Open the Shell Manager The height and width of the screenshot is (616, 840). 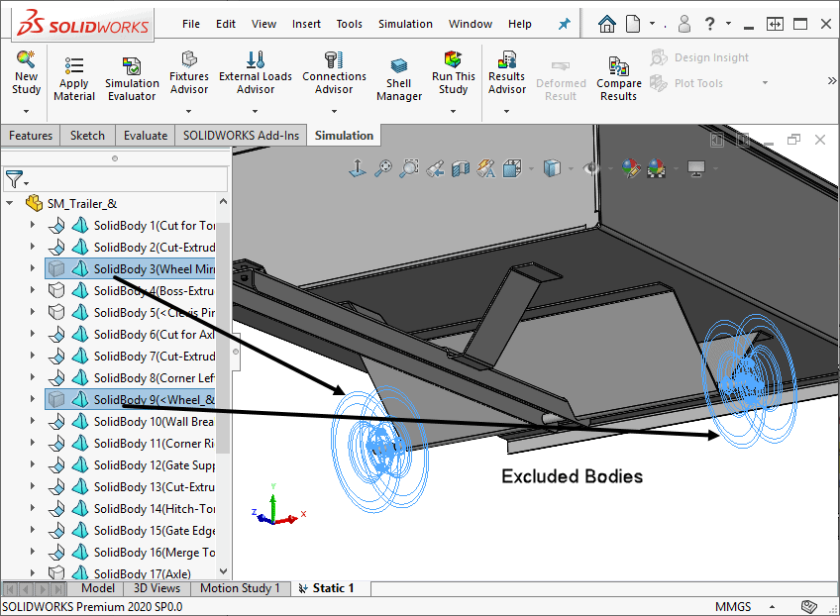click(399, 79)
